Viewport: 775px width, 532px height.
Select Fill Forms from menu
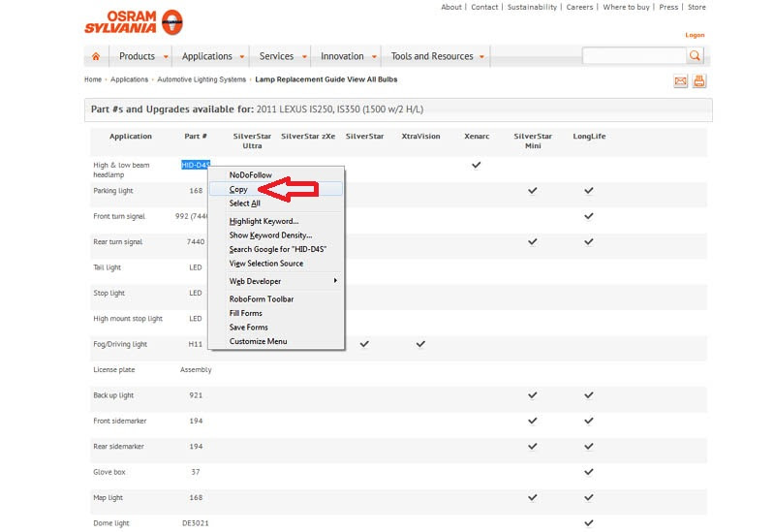click(276, 313)
